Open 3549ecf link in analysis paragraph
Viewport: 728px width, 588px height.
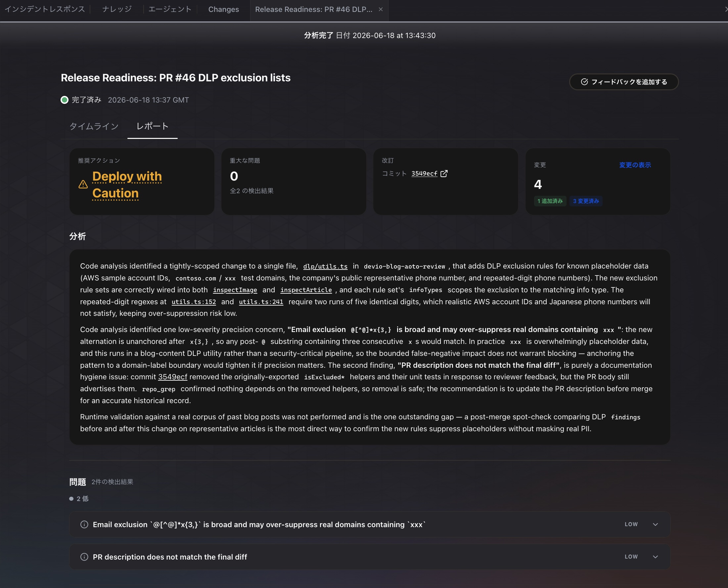coord(172,377)
